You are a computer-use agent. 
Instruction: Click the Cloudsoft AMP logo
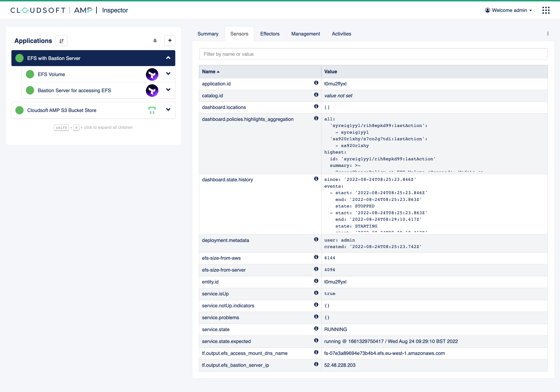[52, 10]
